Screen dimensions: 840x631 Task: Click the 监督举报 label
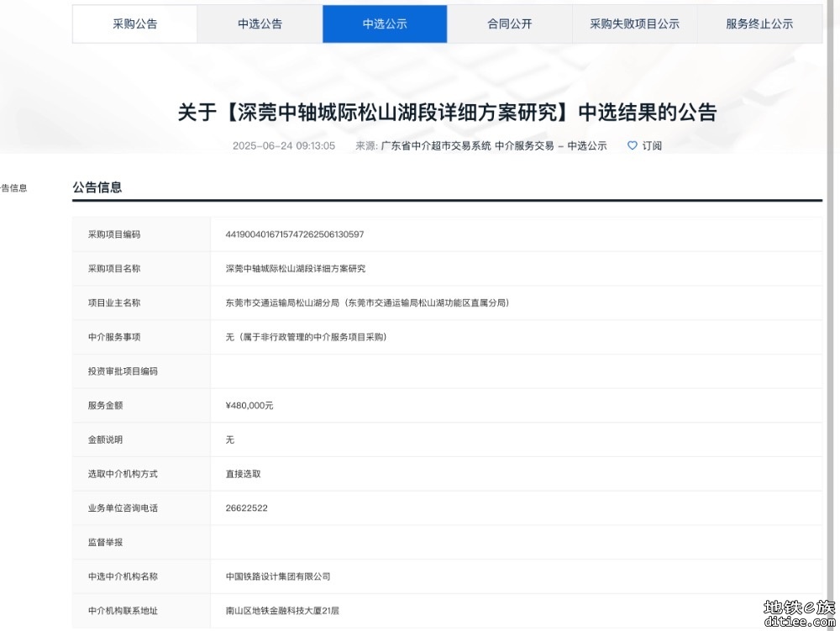(x=106, y=543)
